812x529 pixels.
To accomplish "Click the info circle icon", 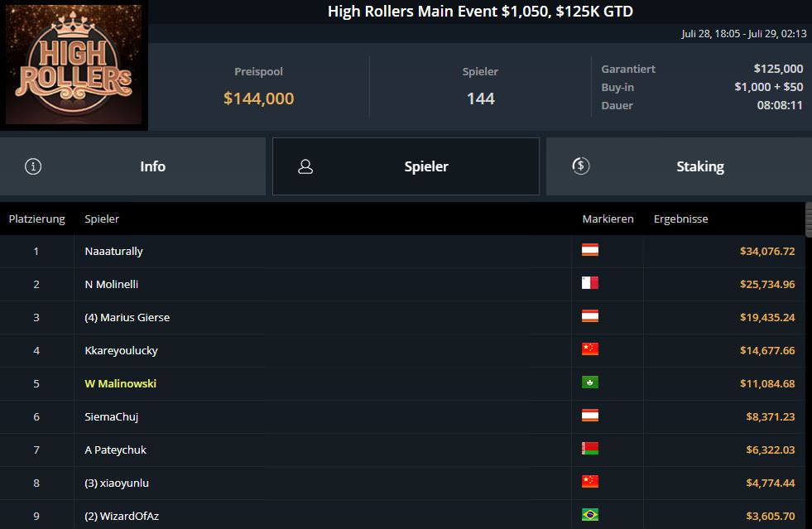I will coord(33,166).
